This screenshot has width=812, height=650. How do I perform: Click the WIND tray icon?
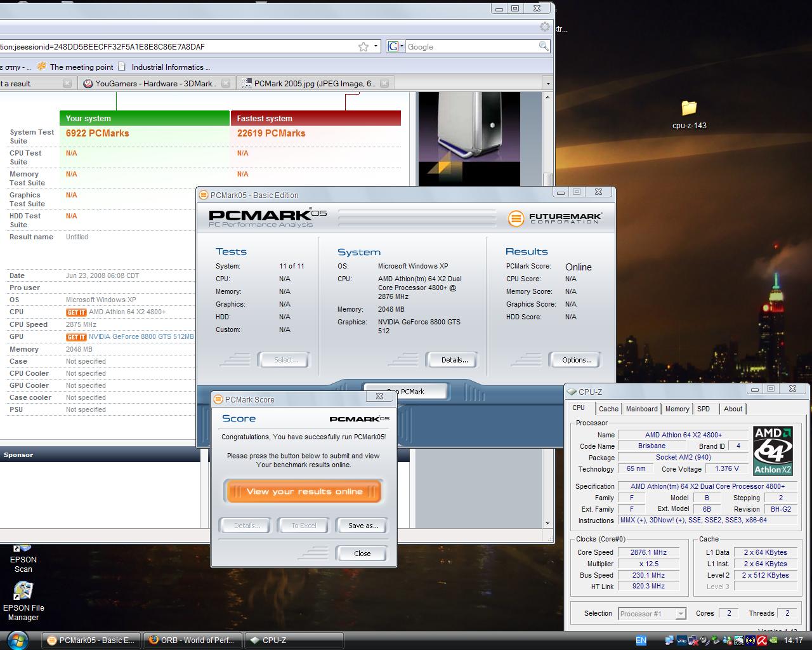click(x=682, y=640)
